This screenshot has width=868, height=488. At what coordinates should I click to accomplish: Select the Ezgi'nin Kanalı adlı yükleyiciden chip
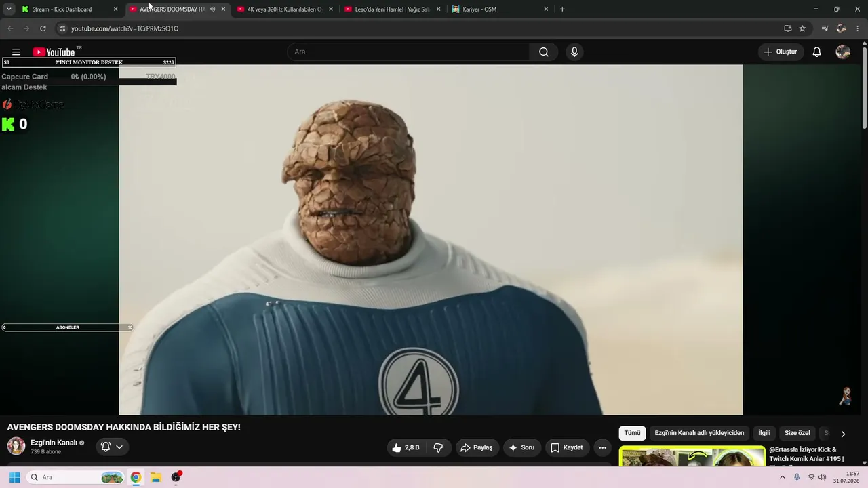[699, 433]
